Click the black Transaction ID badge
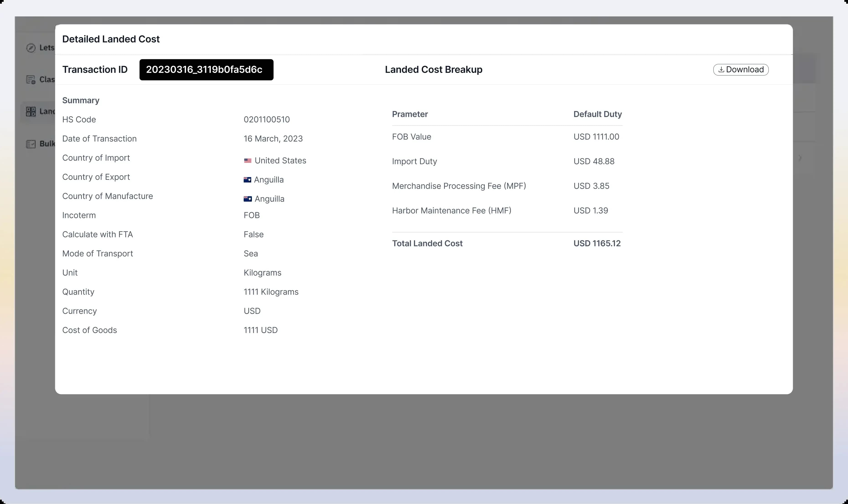Viewport: 848px width, 504px height. coord(206,70)
